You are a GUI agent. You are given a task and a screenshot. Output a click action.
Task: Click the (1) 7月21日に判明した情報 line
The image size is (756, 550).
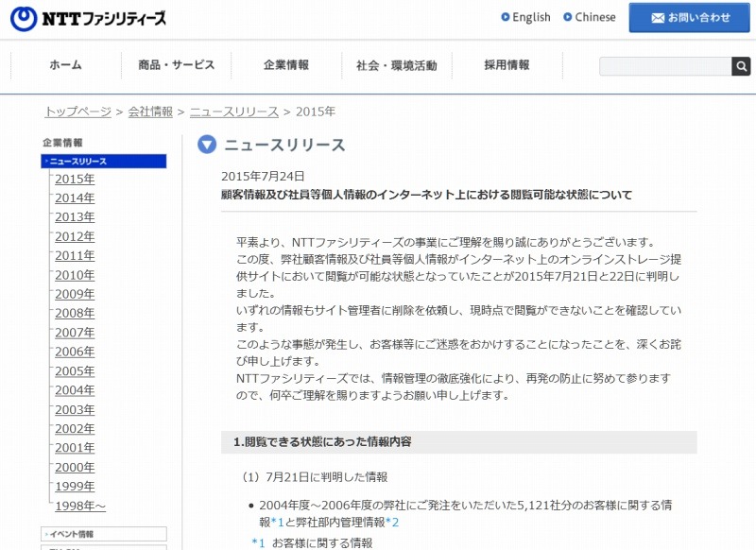click(315, 477)
